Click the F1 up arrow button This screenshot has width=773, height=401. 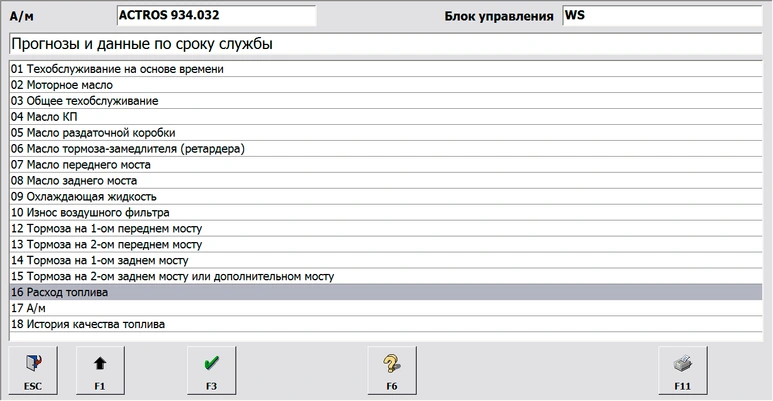99,370
